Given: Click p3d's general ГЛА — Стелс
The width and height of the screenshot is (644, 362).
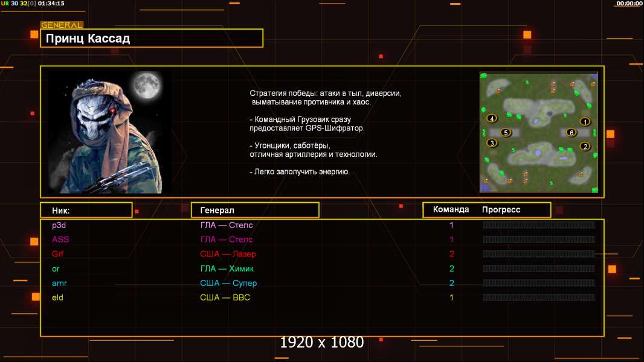Looking at the screenshot, I should (227, 225).
